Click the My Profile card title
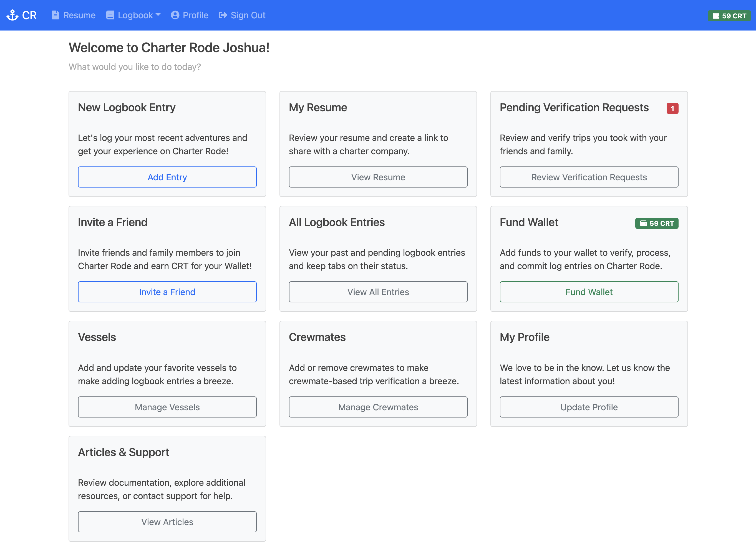The height and width of the screenshot is (549, 756). 524,337
